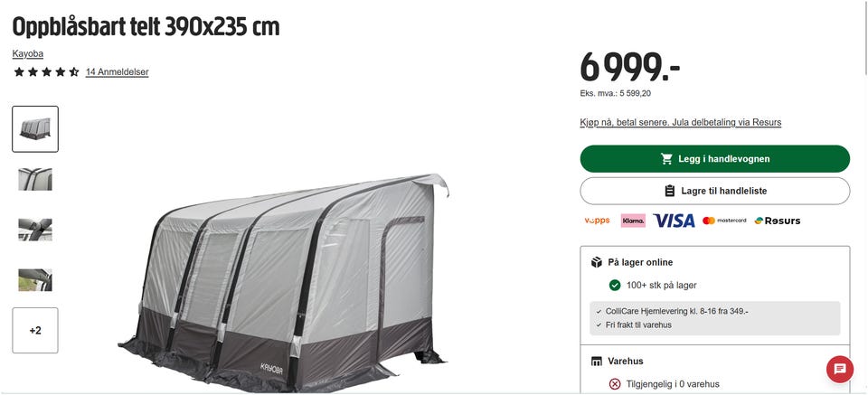868x395 pixels.
Task: Save item via Lagre til handleliste
Action: point(714,191)
